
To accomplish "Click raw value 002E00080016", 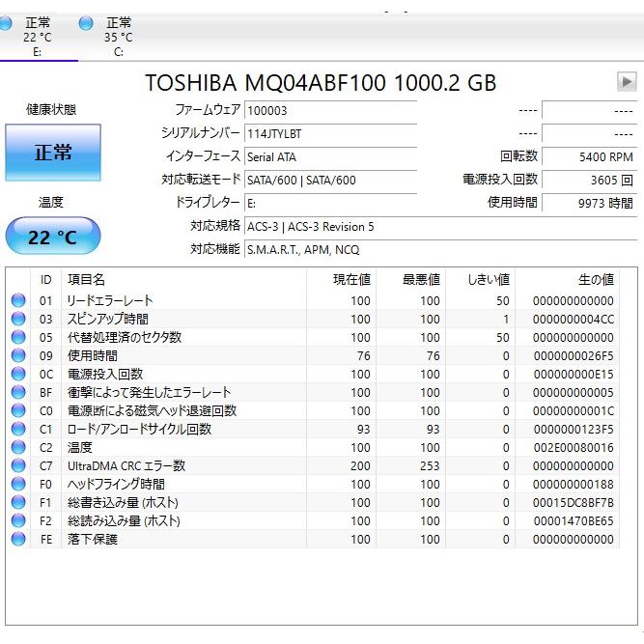I will click(x=574, y=447).
